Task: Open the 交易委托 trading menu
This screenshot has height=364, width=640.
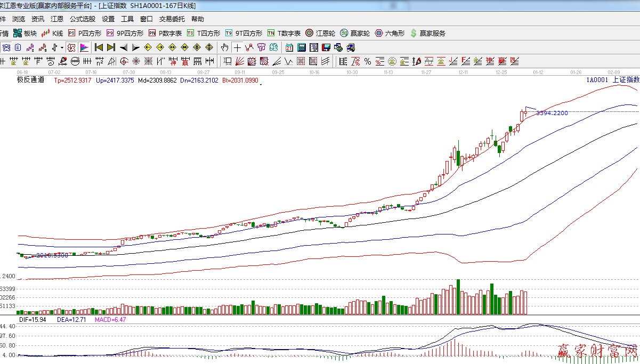Action: pos(172,19)
